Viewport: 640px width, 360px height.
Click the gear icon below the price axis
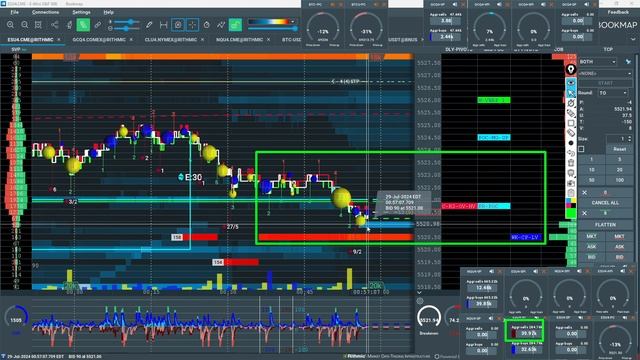tap(420, 301)
